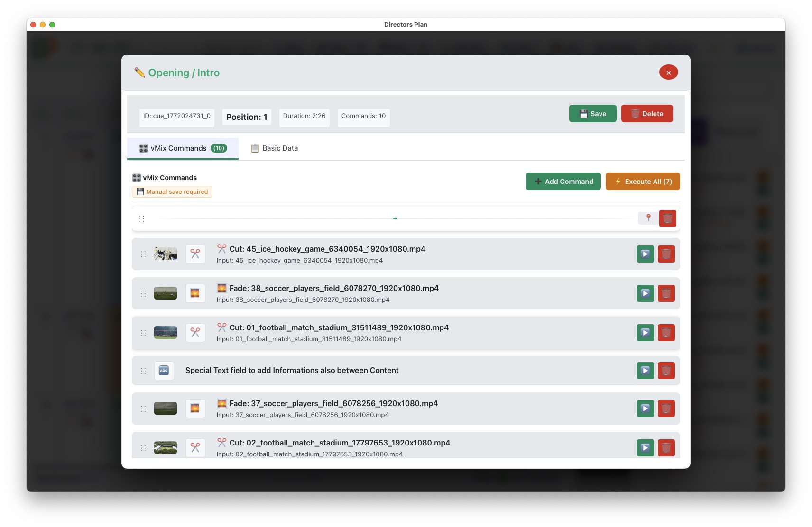Delete the cue with the red Delete button
The image size is (812, 527).
647,113
